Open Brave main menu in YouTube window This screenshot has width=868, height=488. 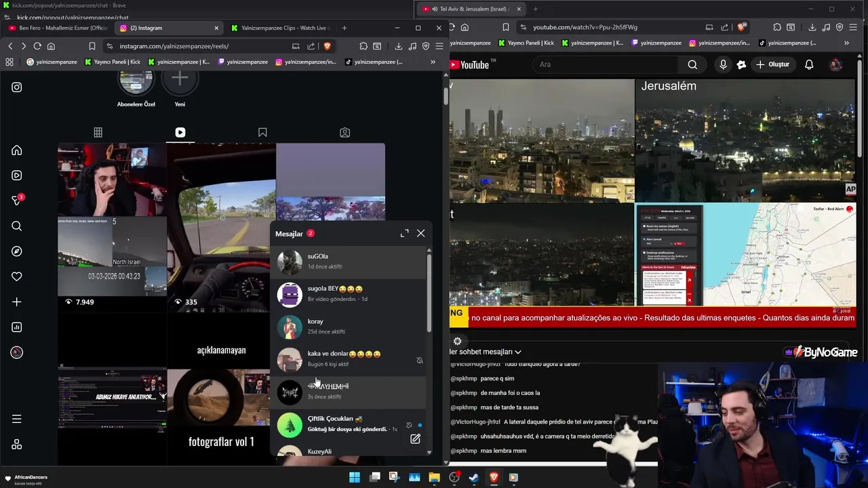pyautogui.click(x=852, y=27)
